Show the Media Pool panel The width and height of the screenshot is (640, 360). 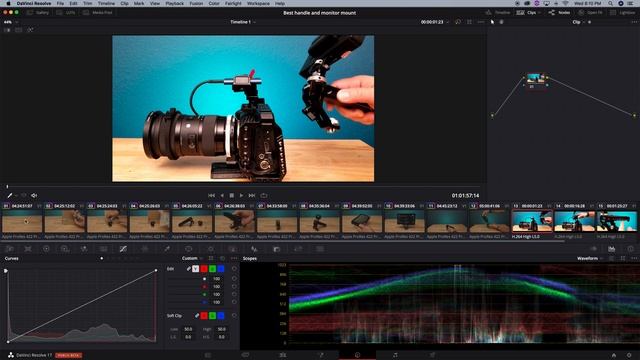pos(98,13)
